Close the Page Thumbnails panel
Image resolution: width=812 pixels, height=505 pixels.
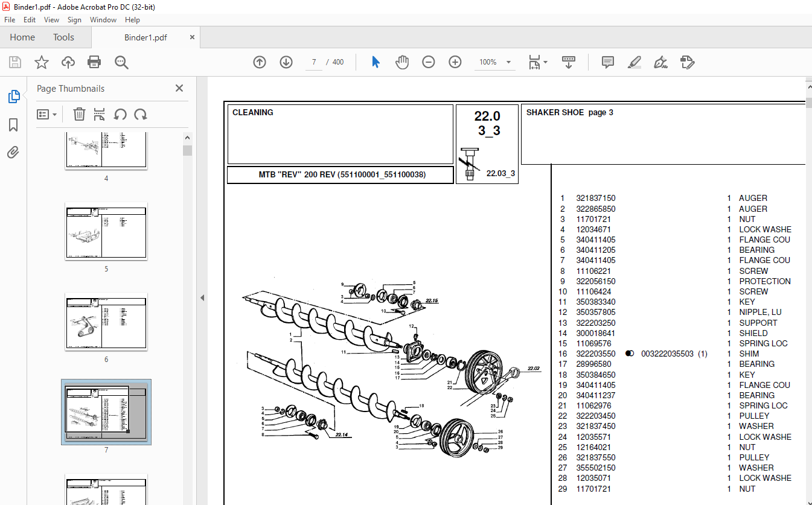(x=179, y=88)
